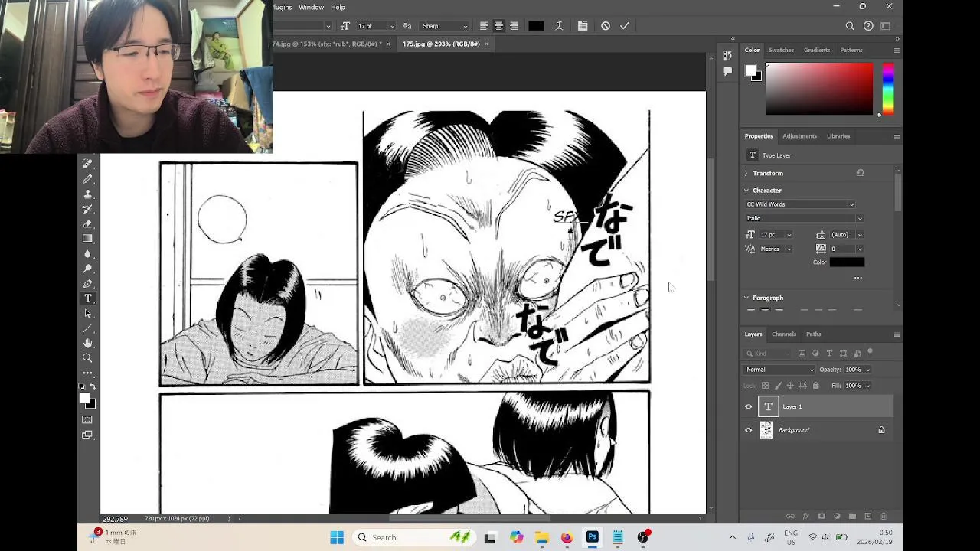
Task: Expand the Transform section
Action: click(746, 174)
